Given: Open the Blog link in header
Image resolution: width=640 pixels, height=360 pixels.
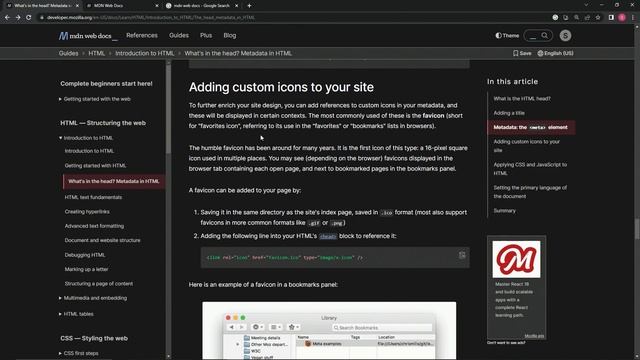Looking at the screenshot, I should click(229, 36).
